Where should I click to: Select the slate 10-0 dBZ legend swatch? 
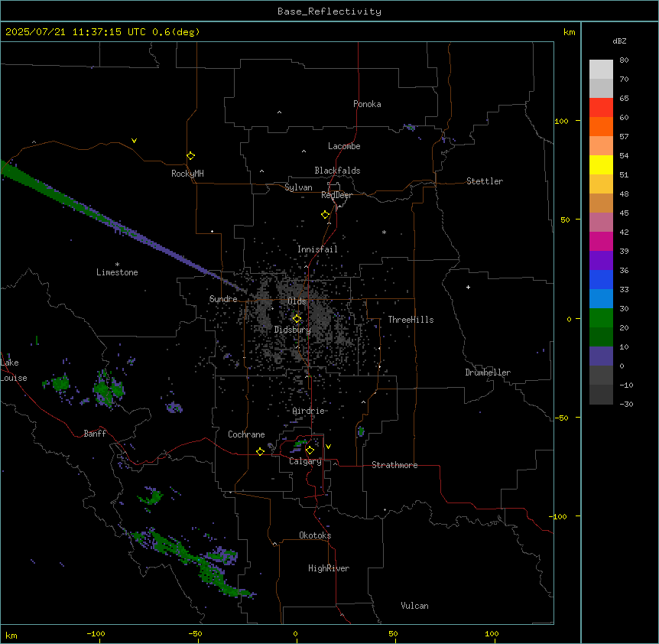(601, 356)
